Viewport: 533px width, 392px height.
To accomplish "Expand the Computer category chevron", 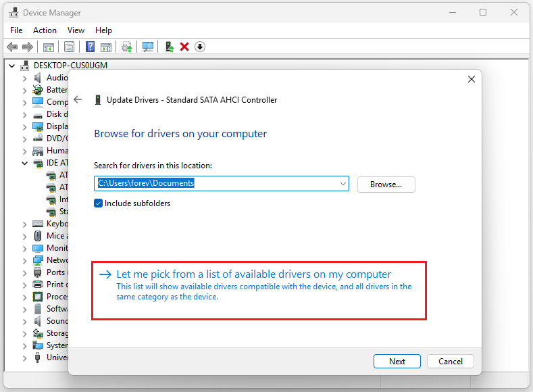I will (x=24, y=103).
